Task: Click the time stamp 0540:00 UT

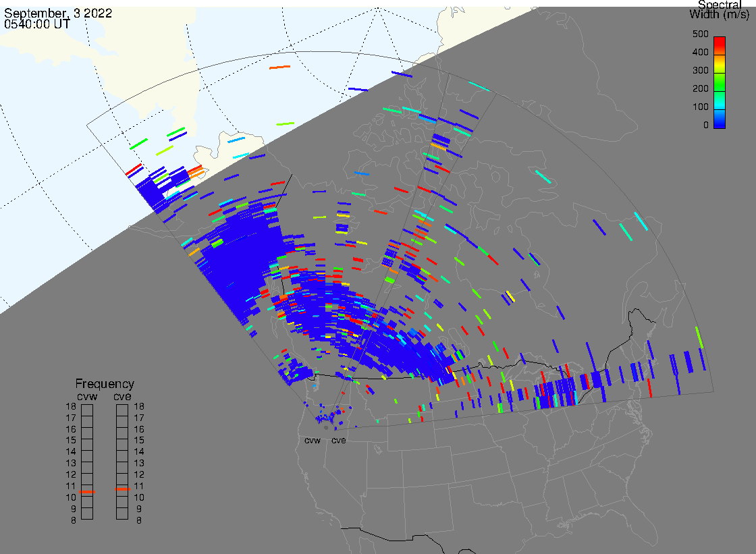Action: pos(37,24)
